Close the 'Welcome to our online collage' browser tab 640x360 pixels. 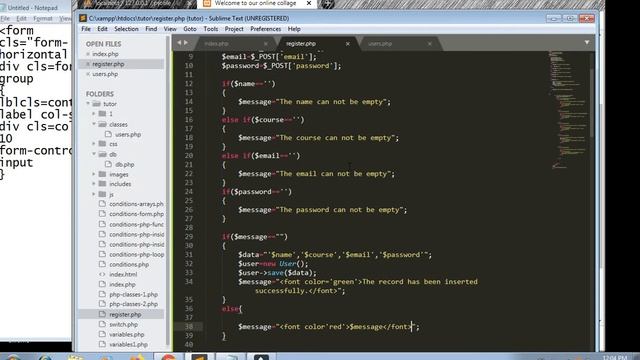coord(309,3)
